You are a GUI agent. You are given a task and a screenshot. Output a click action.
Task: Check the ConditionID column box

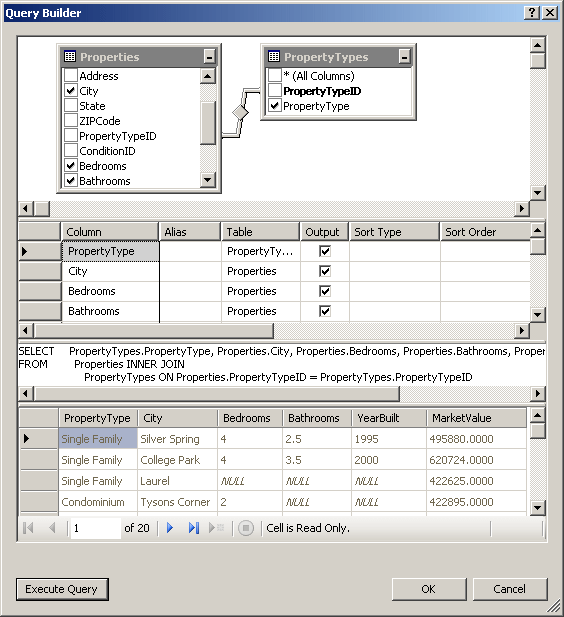(x=70, y=150)
